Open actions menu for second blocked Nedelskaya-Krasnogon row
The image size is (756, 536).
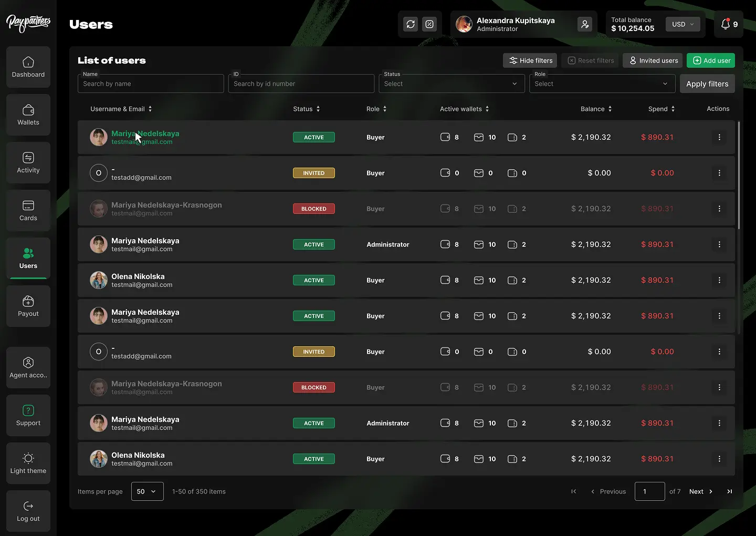tap(719, 387)
